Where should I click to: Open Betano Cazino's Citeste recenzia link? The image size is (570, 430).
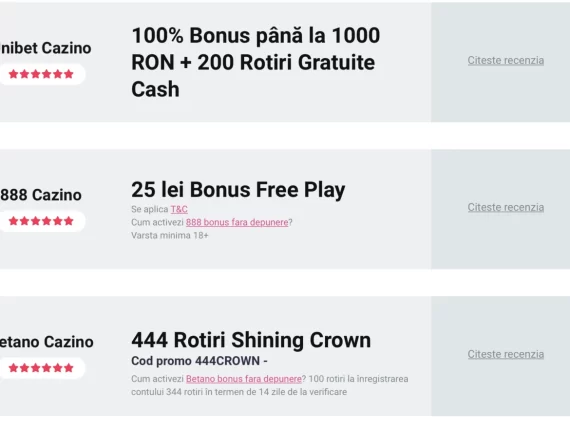[506, 354]
